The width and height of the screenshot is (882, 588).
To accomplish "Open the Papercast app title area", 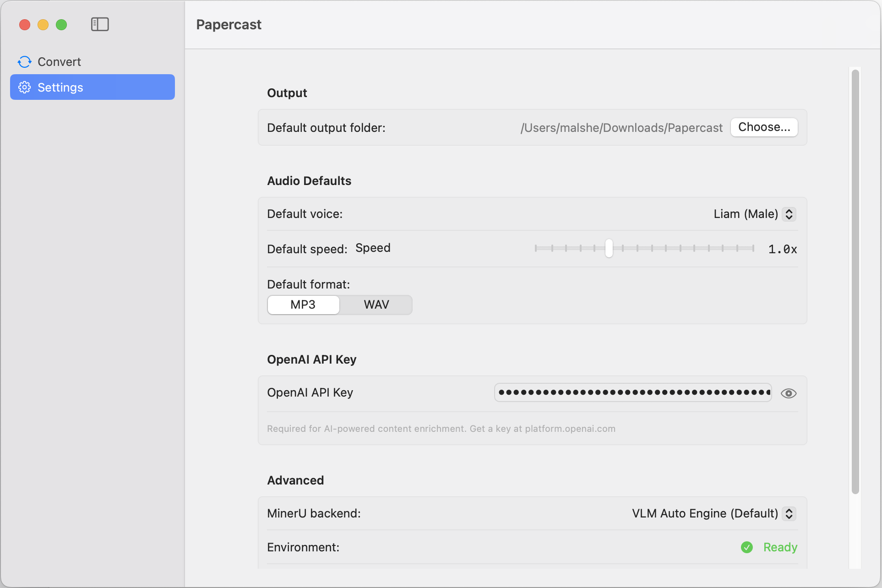I will click(229, 24).
